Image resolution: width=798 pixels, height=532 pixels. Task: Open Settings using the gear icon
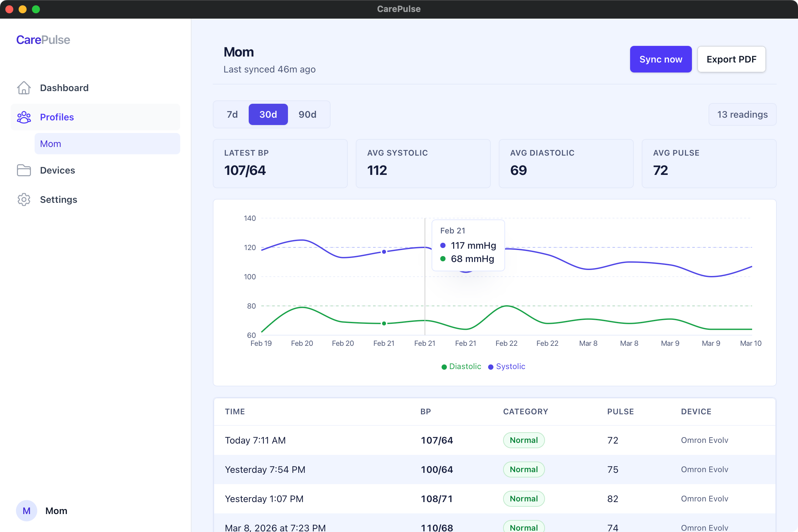click(x=24, y=199)
